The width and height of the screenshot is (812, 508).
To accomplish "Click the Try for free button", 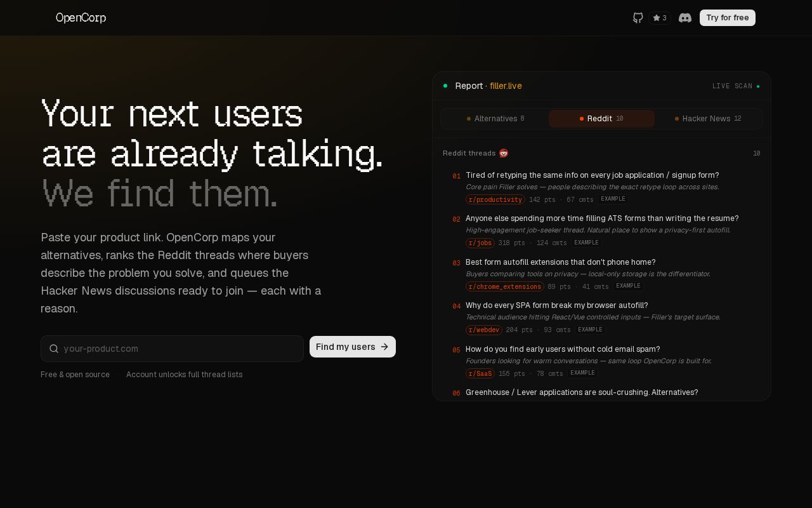I will tap(728, 18).
